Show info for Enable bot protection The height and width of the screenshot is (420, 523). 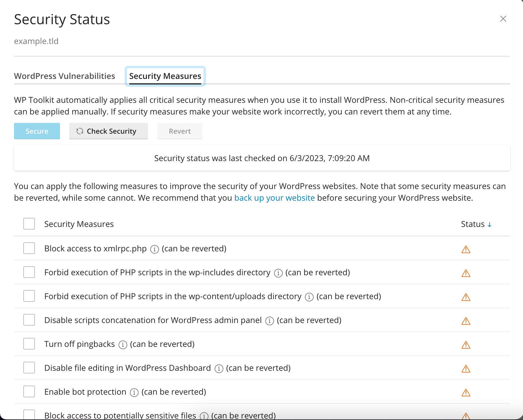click(134, 393)
